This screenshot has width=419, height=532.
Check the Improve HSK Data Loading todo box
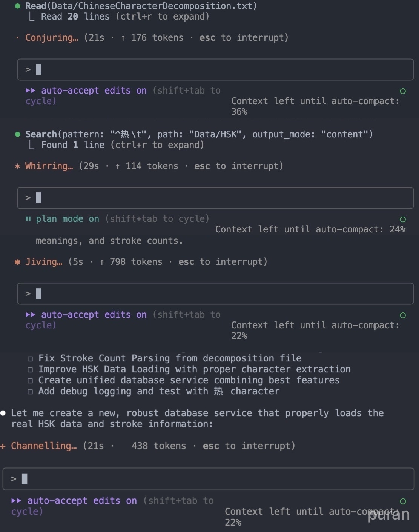pos(30,370)
